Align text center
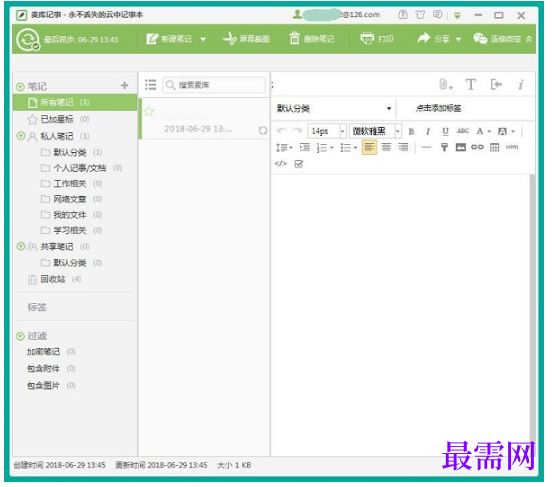Image resolution: width=554 pixels, height=487 pixels. tap(386, 147)
